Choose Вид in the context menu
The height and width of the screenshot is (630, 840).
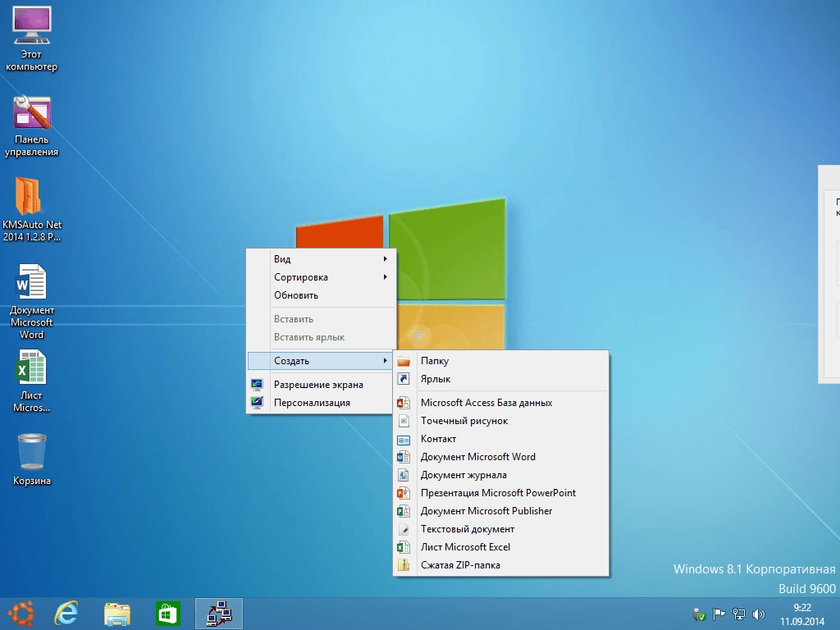(321, 259)
